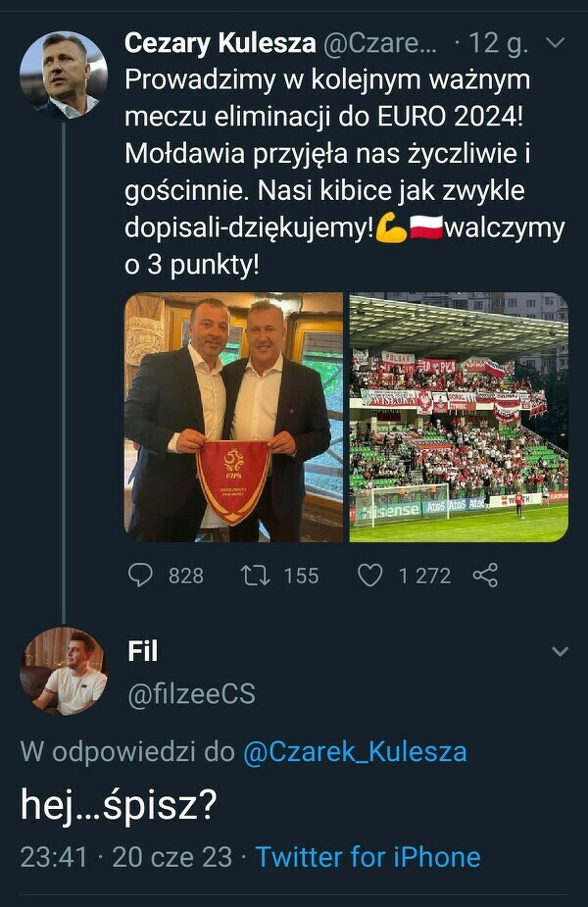Click the reply speech bubble icon
This screenshot has width=588, height=907.
pos(141,575)
